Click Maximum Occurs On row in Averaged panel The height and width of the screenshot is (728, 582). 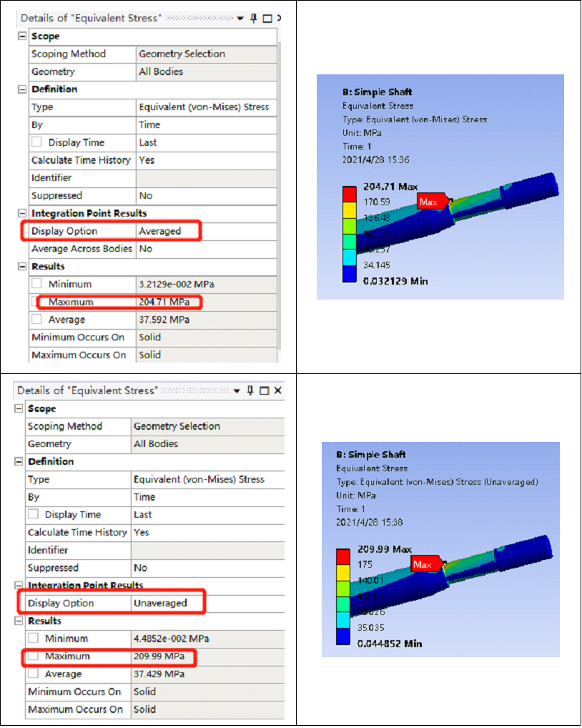click(x=153, y=355)
